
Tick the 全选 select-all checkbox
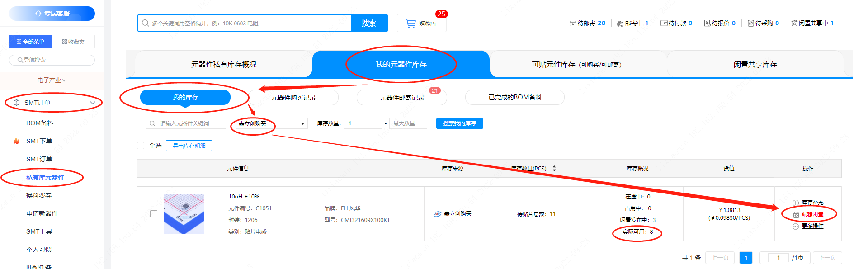tap(141, 146)
